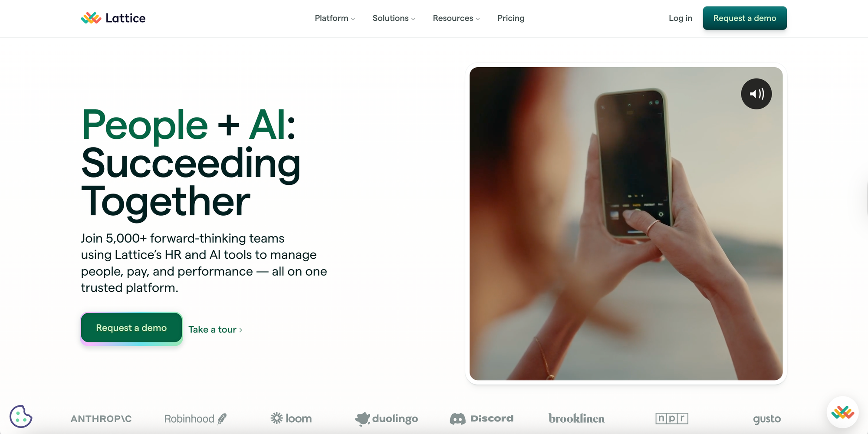Expand the Platform dropdown menu
Image resolution: width=868 pixels, height=434 pixels.
point(335,18)
